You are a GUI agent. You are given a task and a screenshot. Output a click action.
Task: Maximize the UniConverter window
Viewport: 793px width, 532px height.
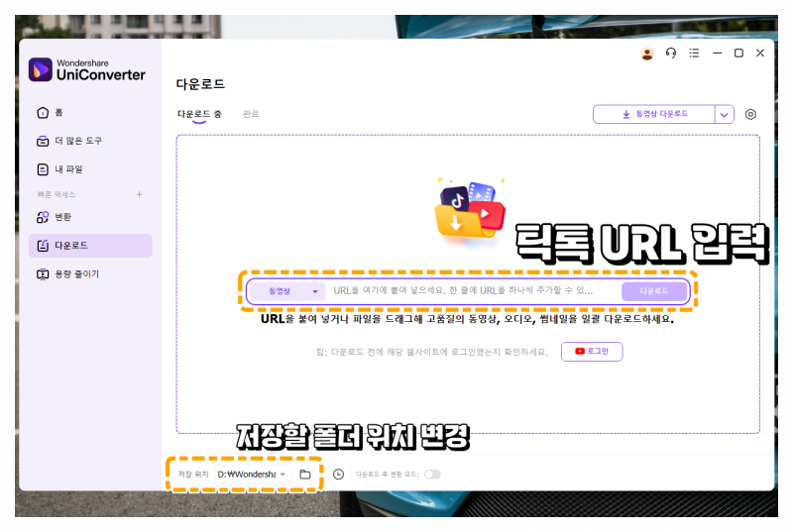[x=738, y=53]
